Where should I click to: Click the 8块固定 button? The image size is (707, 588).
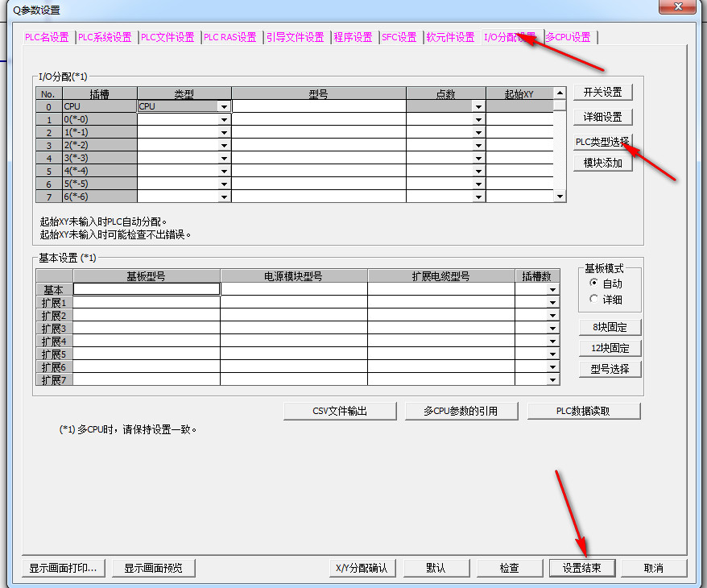[610, 327]
